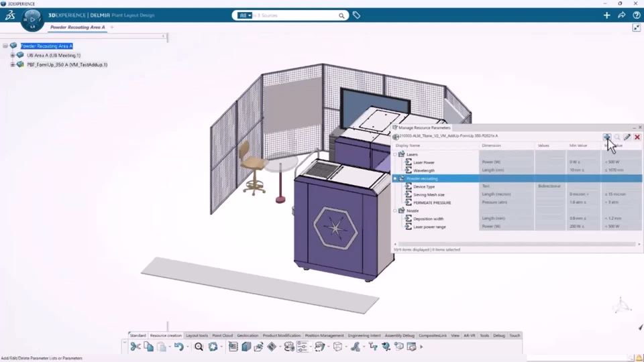Click the Cut scissors icon in toolbar
644x362 pixels.
135,347
